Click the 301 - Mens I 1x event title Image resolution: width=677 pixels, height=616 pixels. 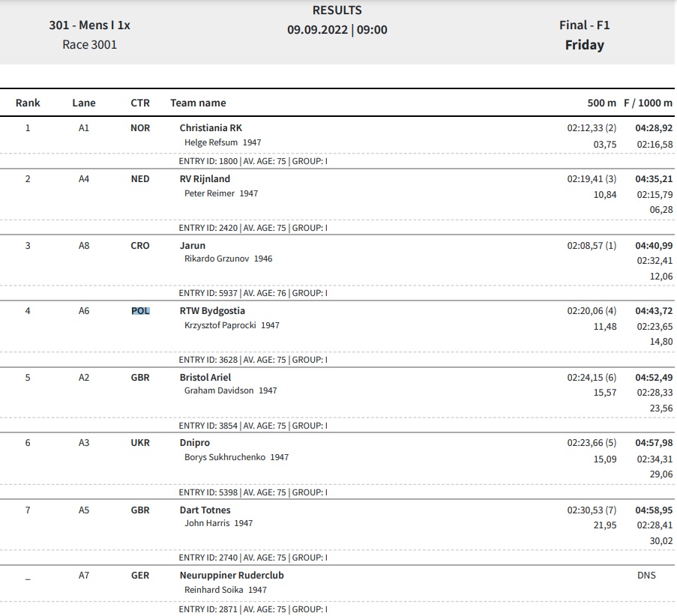pyautogui.click(x=89, y=25)
